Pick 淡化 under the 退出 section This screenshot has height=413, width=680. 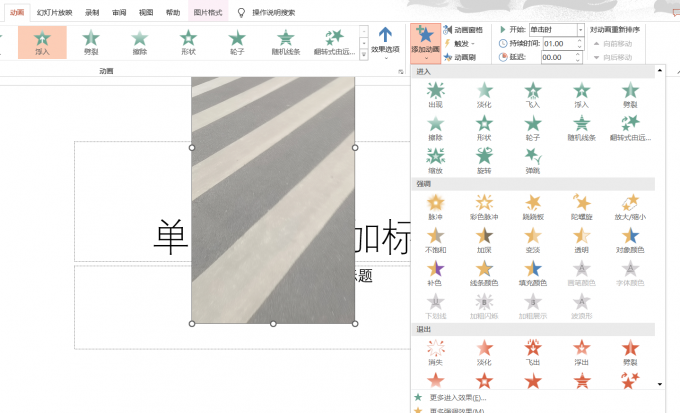pos(484,353)
